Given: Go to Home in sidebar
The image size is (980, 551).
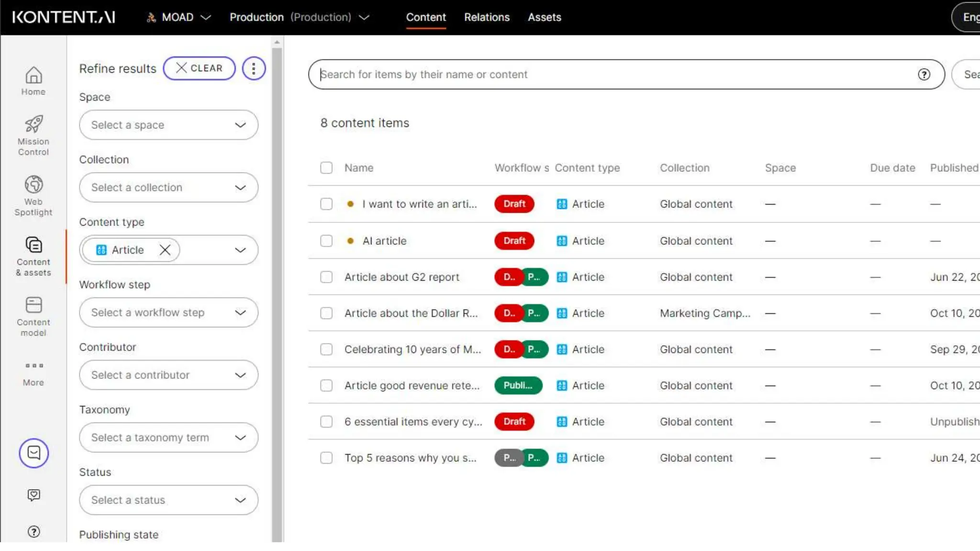Looking at the screenshot, I should tap(33, 81).
